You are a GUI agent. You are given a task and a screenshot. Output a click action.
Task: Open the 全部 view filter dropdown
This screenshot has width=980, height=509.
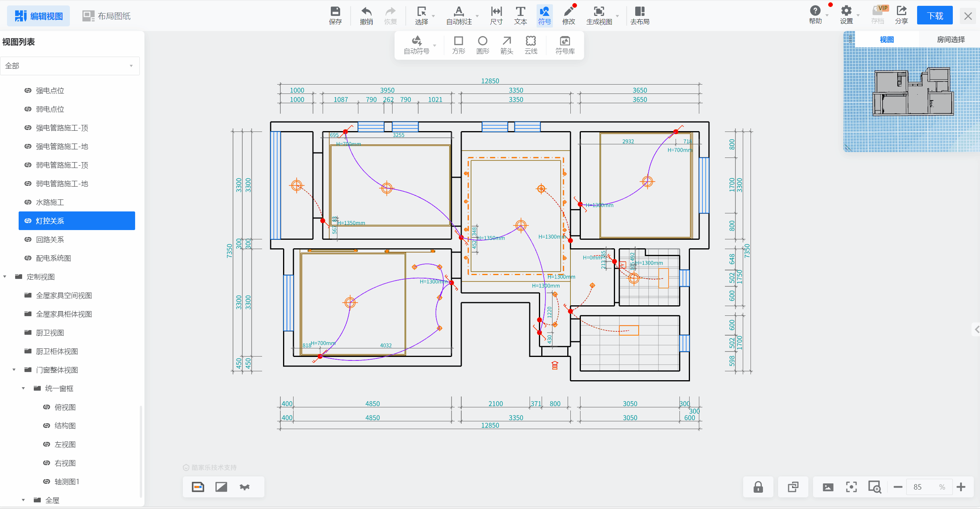point(70,66)
